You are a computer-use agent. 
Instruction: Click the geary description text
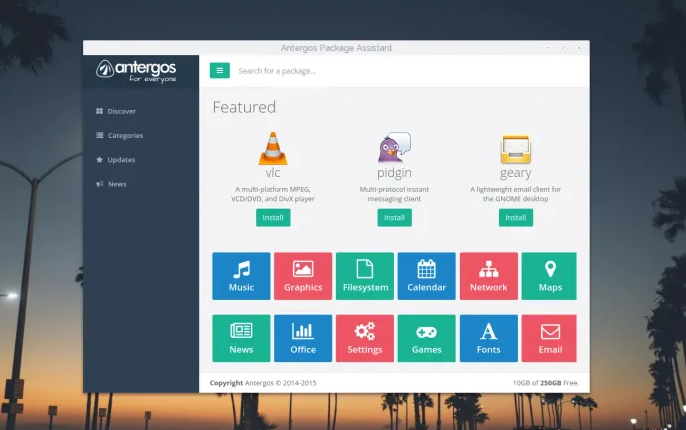pyautogui.click(x=515, y=194)
